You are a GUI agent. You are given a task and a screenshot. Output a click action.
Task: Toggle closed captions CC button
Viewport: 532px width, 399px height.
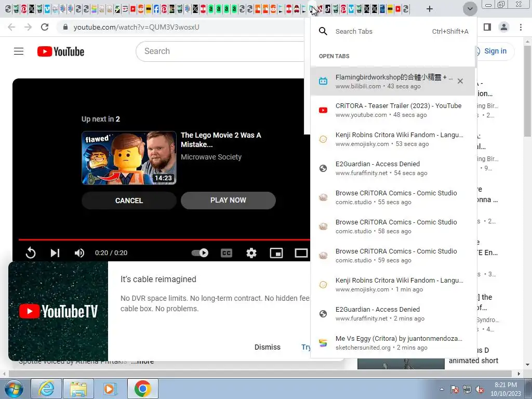pos(227,253)
